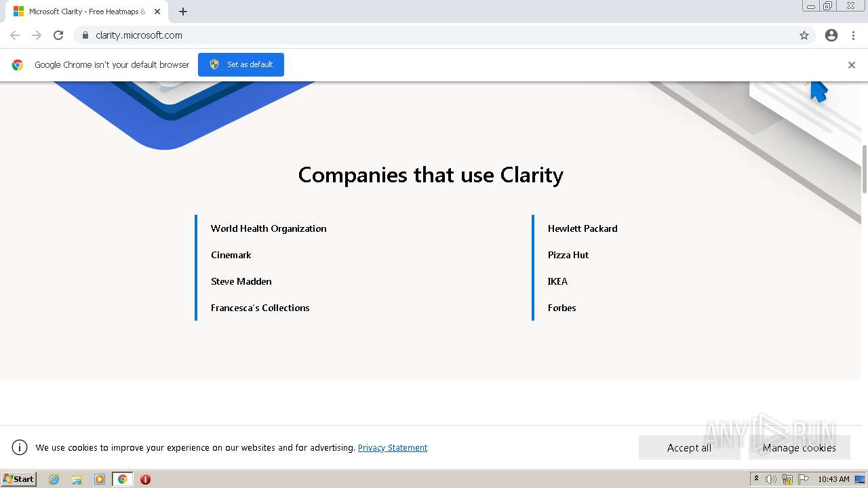Select Hewlett Packard company name
Image resolution: width=868 pixels, height=488 pixels.
(583, 228)
